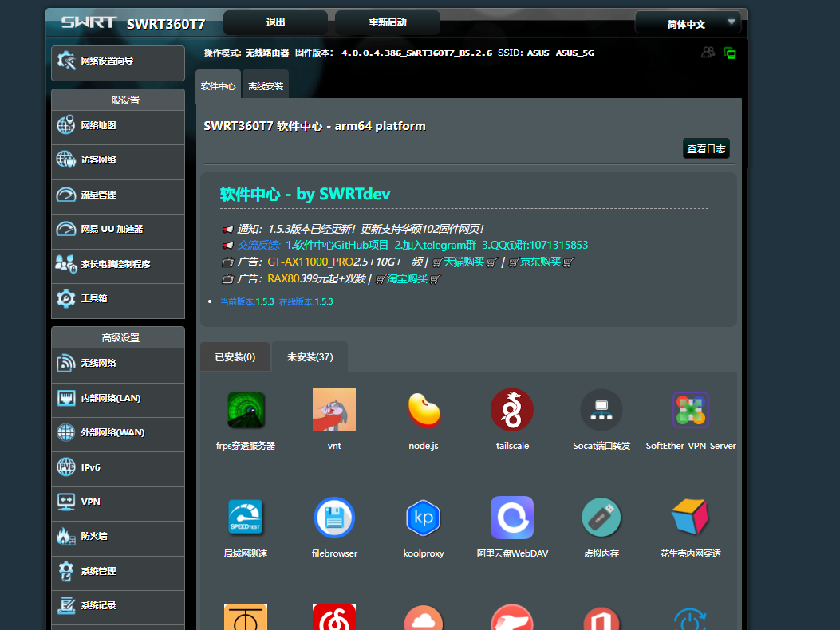Screen dimensions: 840x630
Task: Switch to the 已安装(0) tab
Action: pos(235,357)
